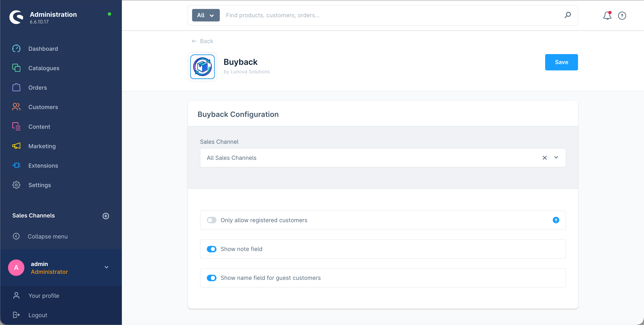The height and width of the screenshot is (325, 644).
Task: Add a sales channel with plus icon
Action: coord(106,216)
